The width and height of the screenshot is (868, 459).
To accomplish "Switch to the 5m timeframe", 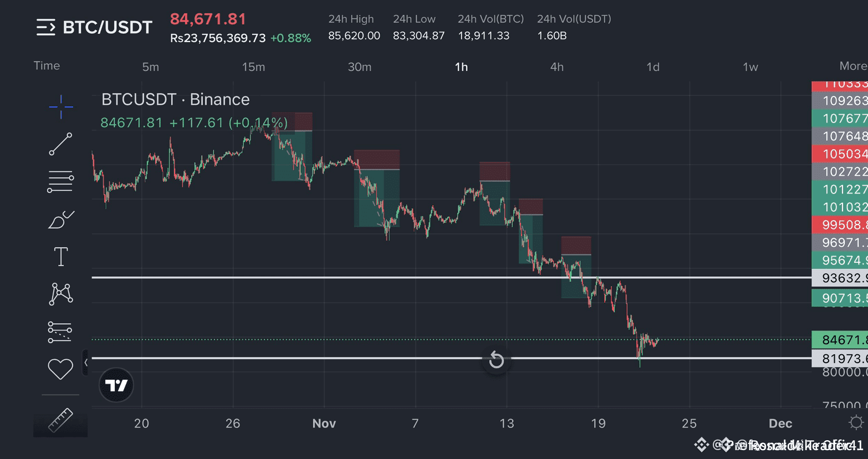I will click(x=150, y=67).
